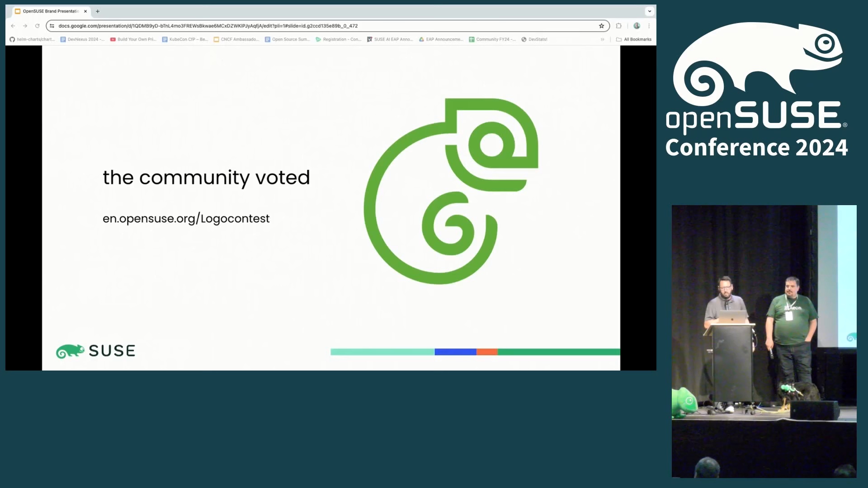
Task: Reload the current page
Action: (38, 26)
